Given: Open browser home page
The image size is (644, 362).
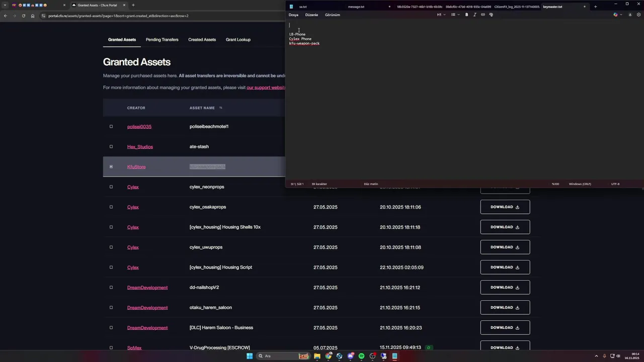Looking at the screenshot, I should 33,16.
